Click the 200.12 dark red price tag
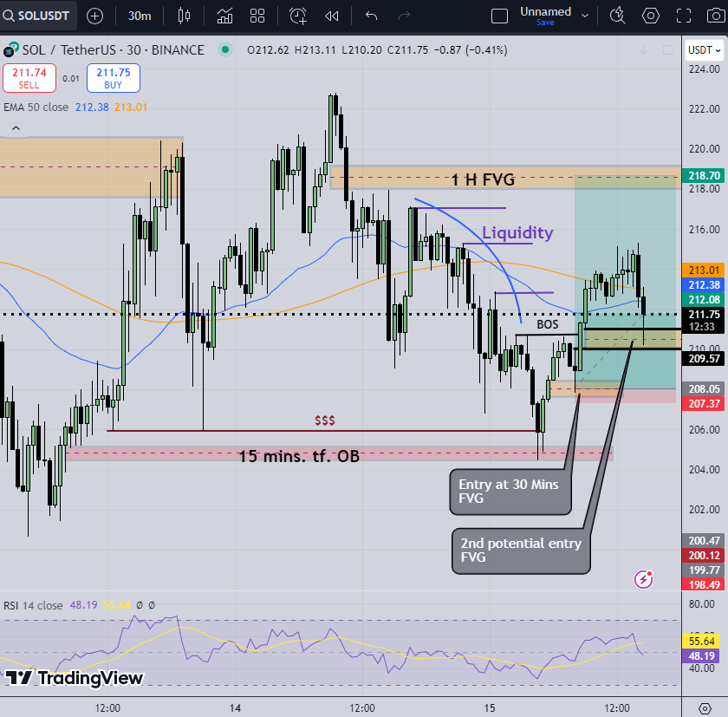 coord(704,556)
